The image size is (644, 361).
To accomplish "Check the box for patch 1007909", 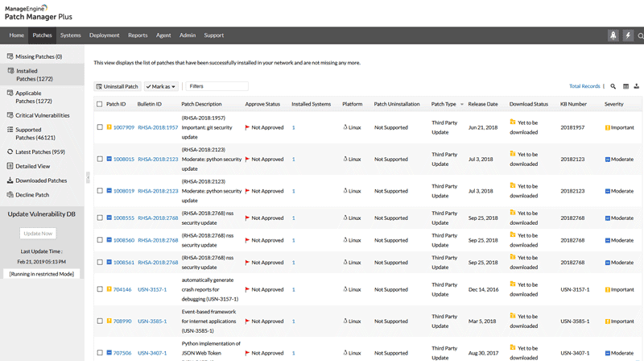I will pos(100,127).
